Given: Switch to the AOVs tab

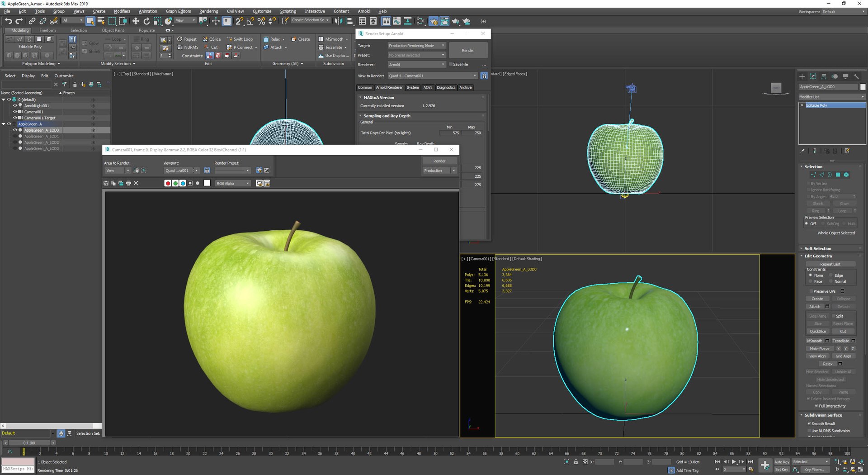Looking at the screenshot, I should click(428, 87).
